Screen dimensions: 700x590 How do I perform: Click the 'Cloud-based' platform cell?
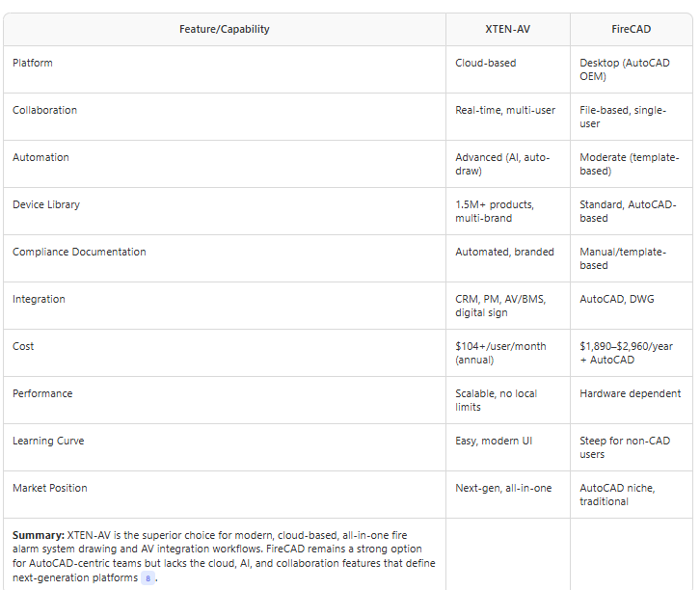click(485, 63)
